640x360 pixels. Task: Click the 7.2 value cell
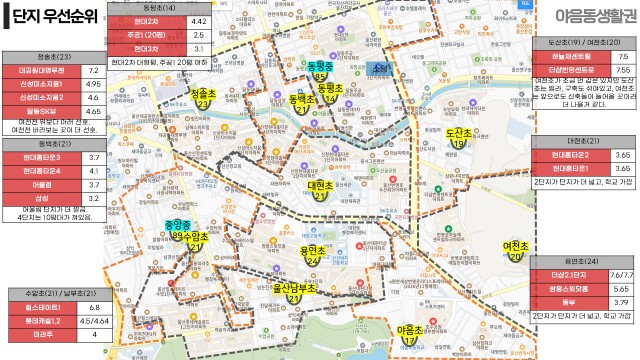coord(93,71)
